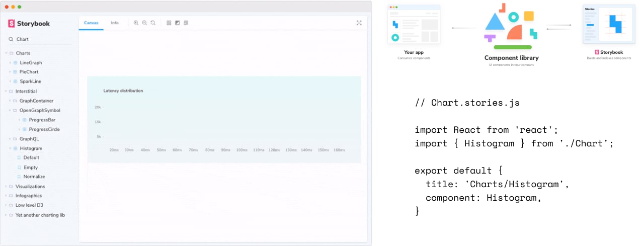Click the Low level D3 folder icon

[x=11, y=205]
